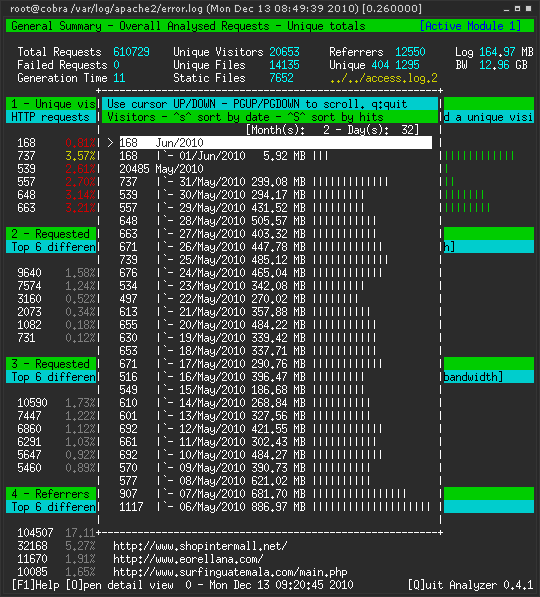Open the shopintermall.net referrer URL
540x597 pixels.
pos(200,546)
